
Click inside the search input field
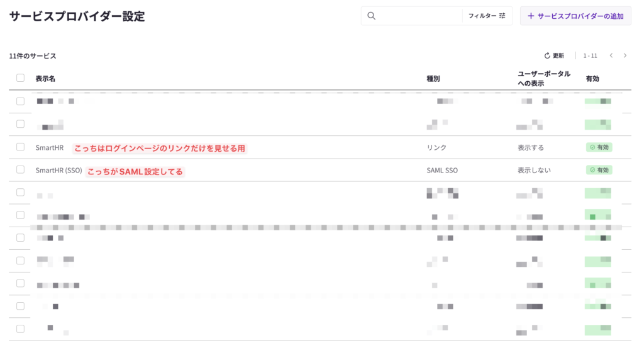tap(418, 16)
